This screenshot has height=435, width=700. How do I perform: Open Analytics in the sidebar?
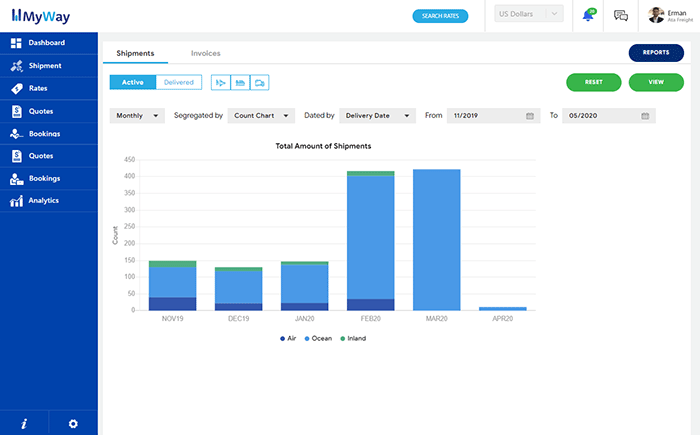click(x=49, y=201)
